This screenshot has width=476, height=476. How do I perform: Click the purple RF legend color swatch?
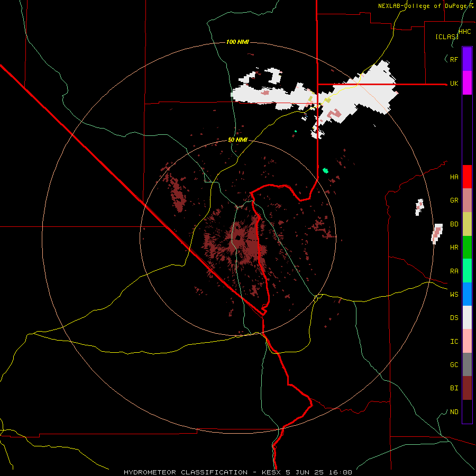click(x=467, y=59)
